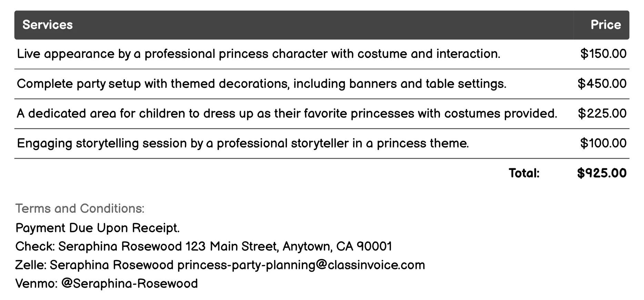Click the Check payment label
Image resolution: width=644 pixels, height=300 pixels.
click(x=35, y=247)
